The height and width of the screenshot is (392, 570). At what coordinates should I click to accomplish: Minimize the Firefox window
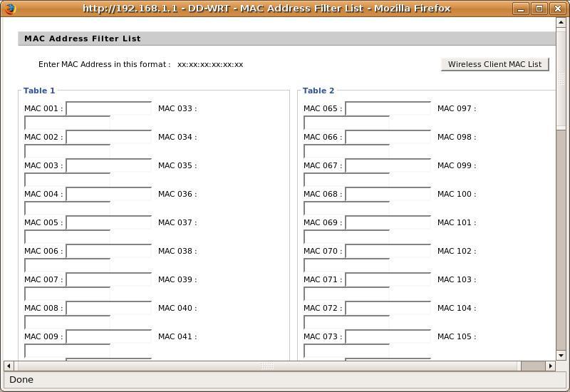[521, 9]
